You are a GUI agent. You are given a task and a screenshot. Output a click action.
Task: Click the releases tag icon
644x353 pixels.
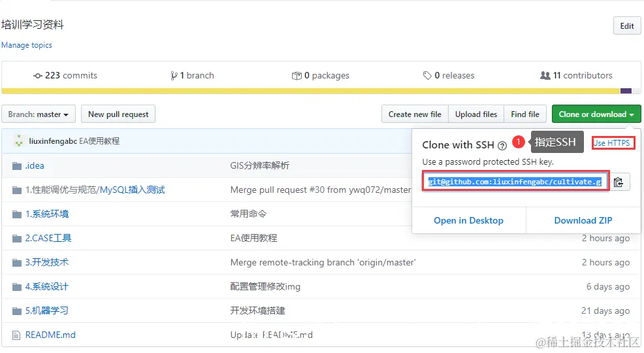tap(427, 76)
